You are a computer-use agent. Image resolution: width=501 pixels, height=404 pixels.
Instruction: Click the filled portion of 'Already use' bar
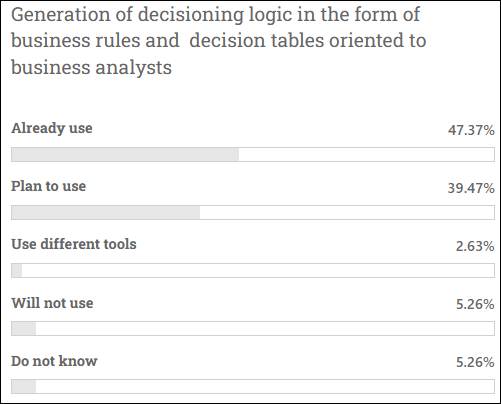point(125,155)
